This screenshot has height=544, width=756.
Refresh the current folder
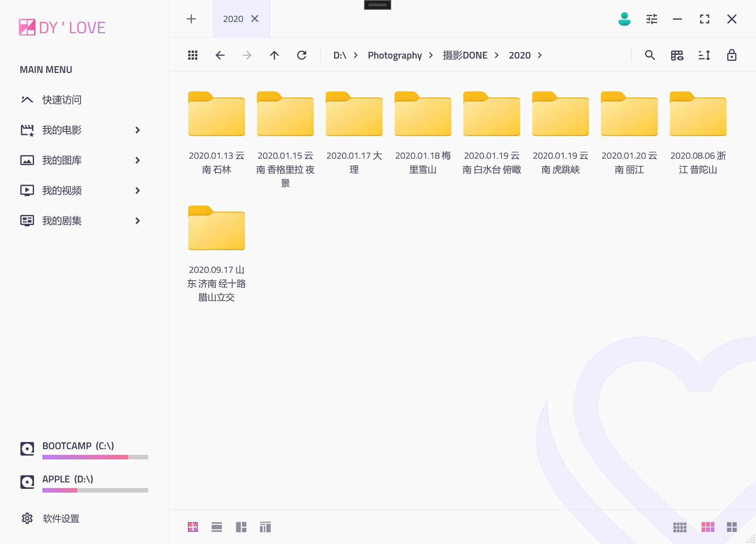tap(302, 55)
